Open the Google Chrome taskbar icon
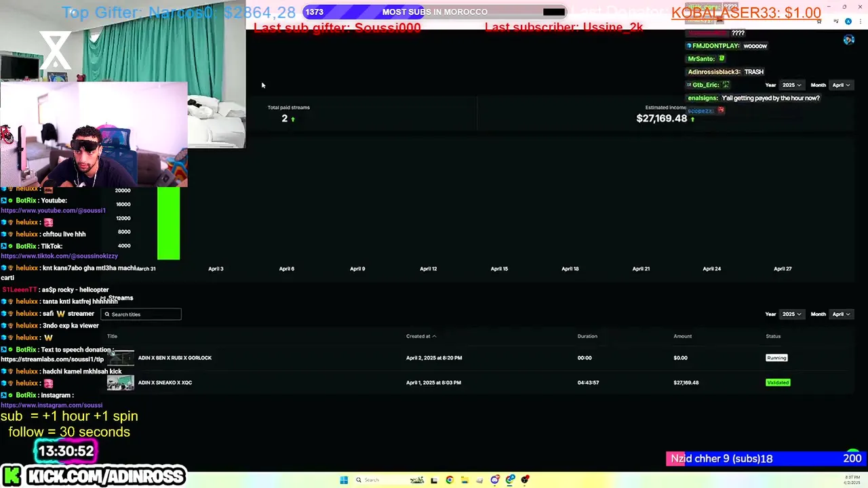The image size is (868, 488). [450, 480]
